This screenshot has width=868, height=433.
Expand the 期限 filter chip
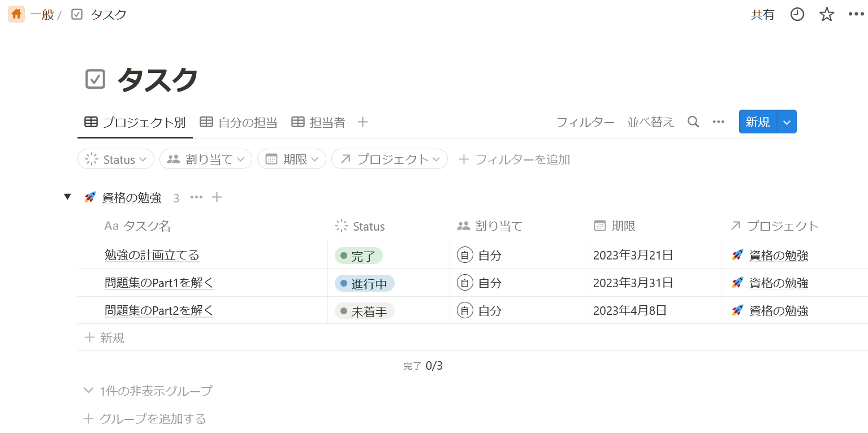click(x=291, y=159)
